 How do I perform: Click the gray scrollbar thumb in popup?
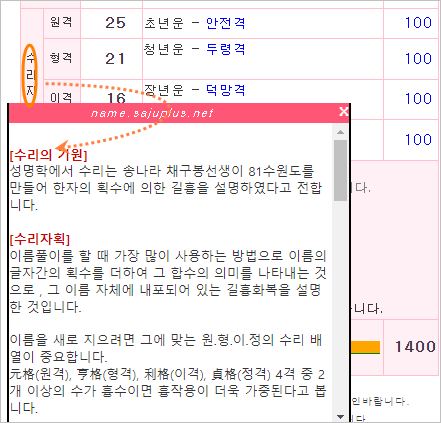(x=340, y=170)
